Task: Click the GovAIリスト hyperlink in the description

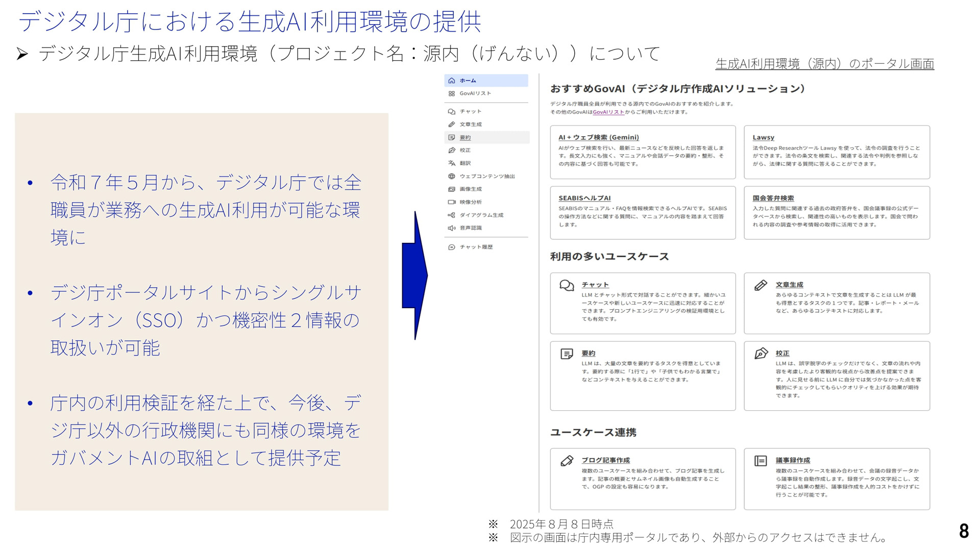Action: [608, 112]
